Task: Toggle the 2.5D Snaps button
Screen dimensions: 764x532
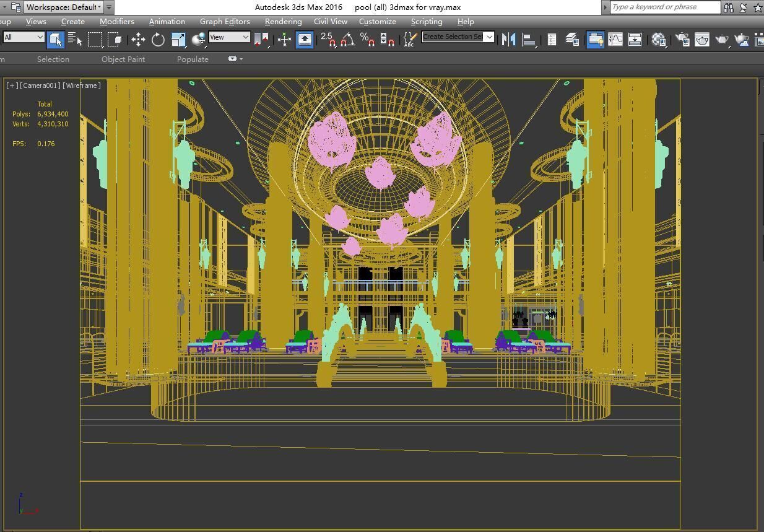Action: [x=328, y=40]
